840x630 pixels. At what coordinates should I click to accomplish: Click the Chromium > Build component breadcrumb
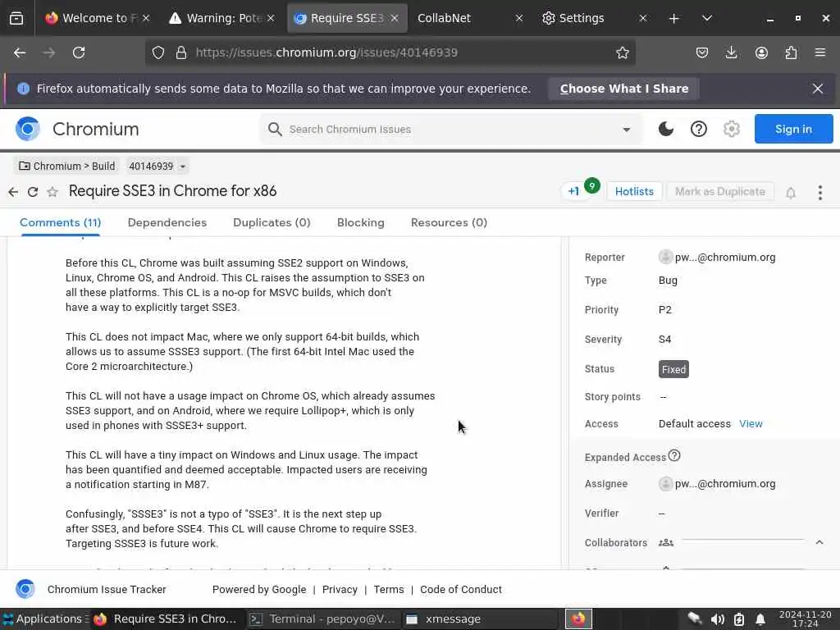tap(67, 166)
